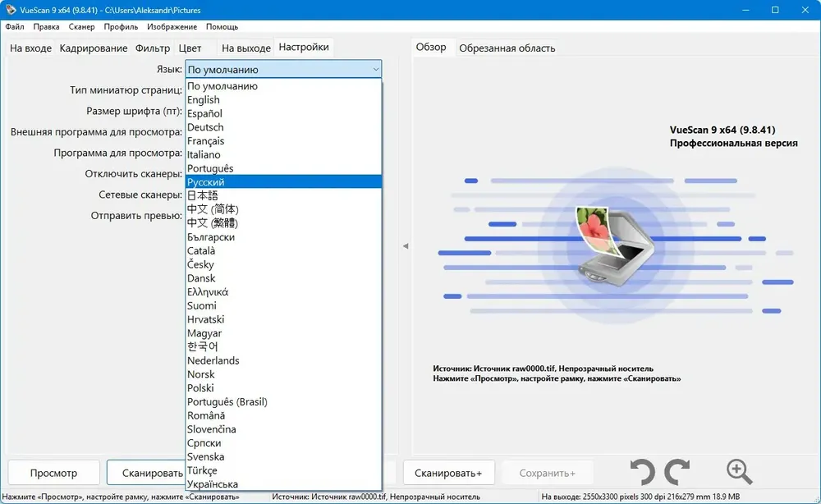Switch to the Кадрирование tab
This screenshot has height=504, width=821.
coord(94,48)
